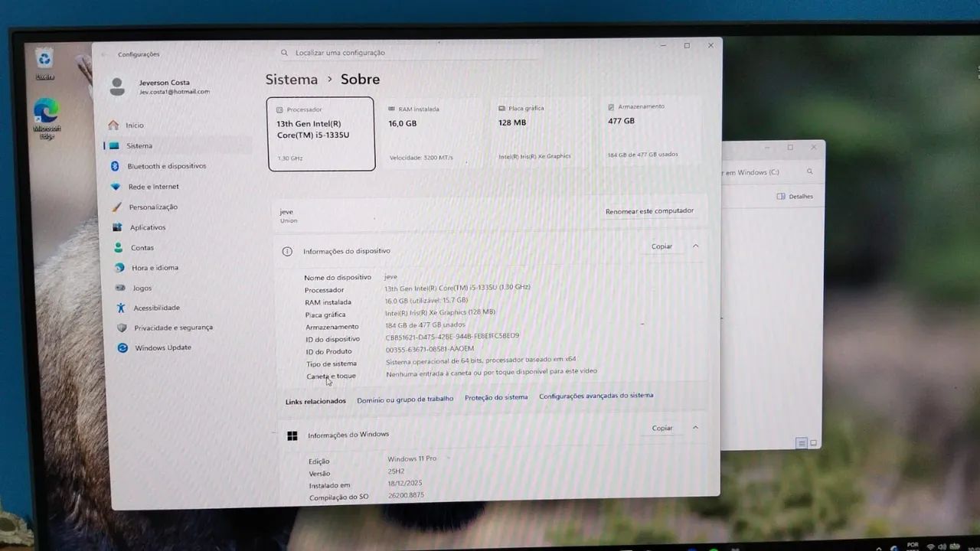Copy the Informações do dispositivo details
Screen dimensions: 980x551
661,246
